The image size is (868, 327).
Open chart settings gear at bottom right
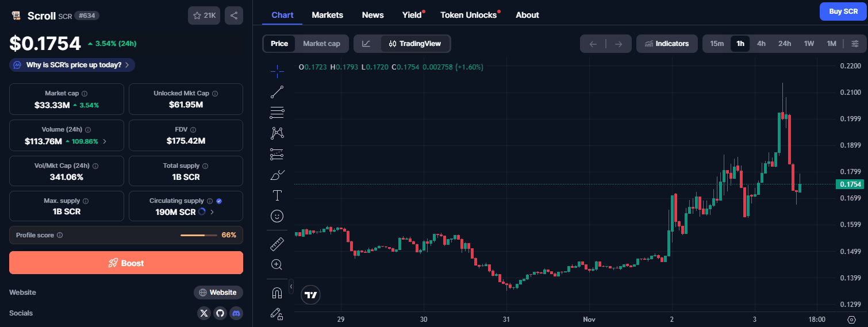point(851,319)
